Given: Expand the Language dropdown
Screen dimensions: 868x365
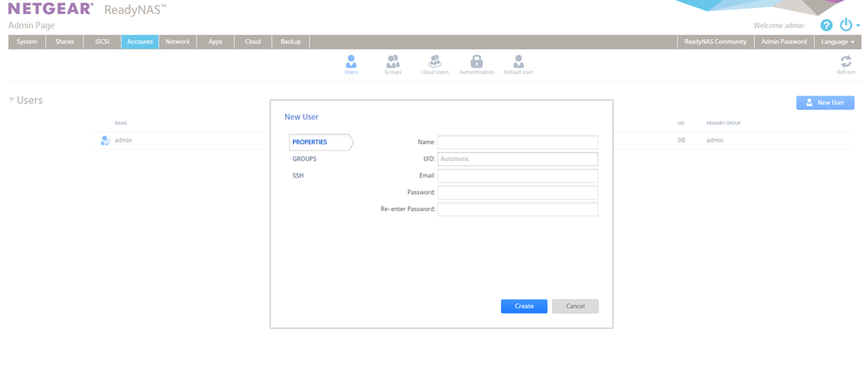Looking at the screenshot, I should pos(839,42).
